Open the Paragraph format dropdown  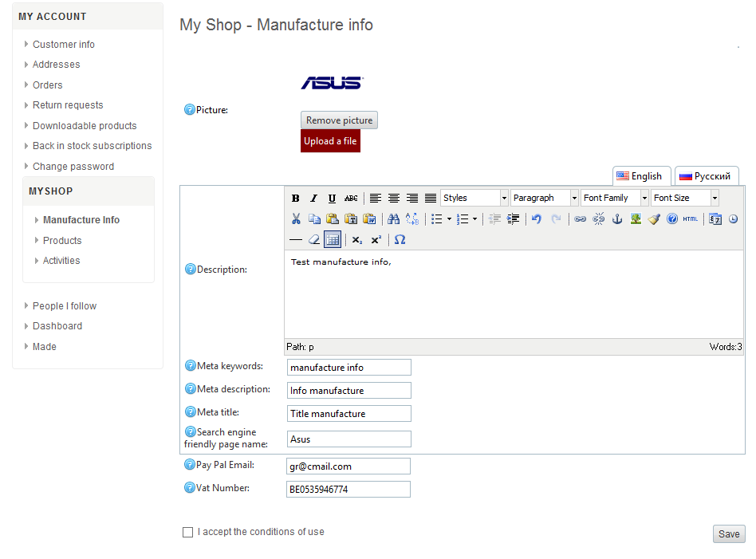coord(545,198)
